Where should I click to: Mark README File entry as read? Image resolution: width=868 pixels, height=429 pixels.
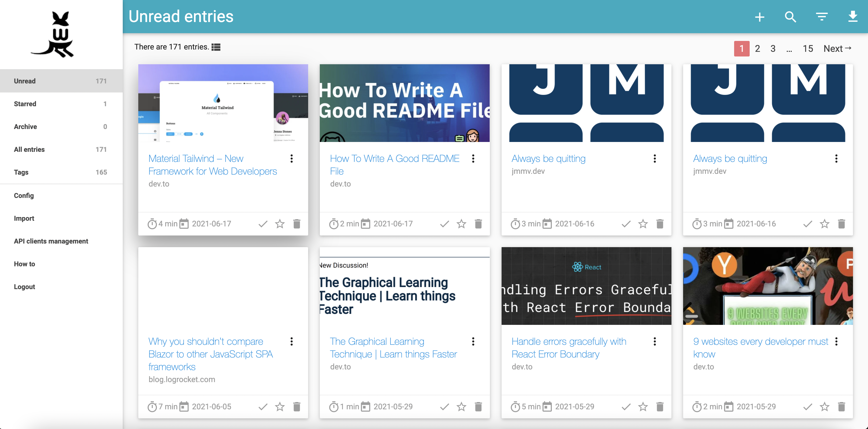tap(444, 224)
